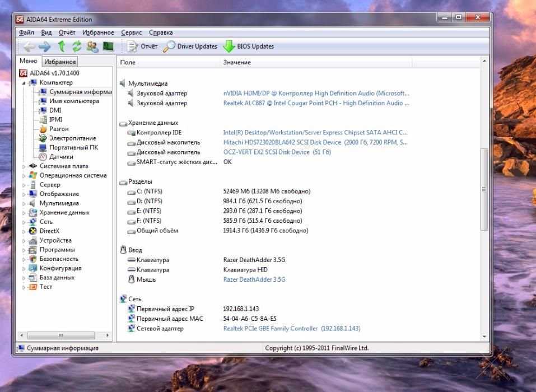Click the main pane vertical scrollbar thumb
536x392 pixels.
point(484,189)
